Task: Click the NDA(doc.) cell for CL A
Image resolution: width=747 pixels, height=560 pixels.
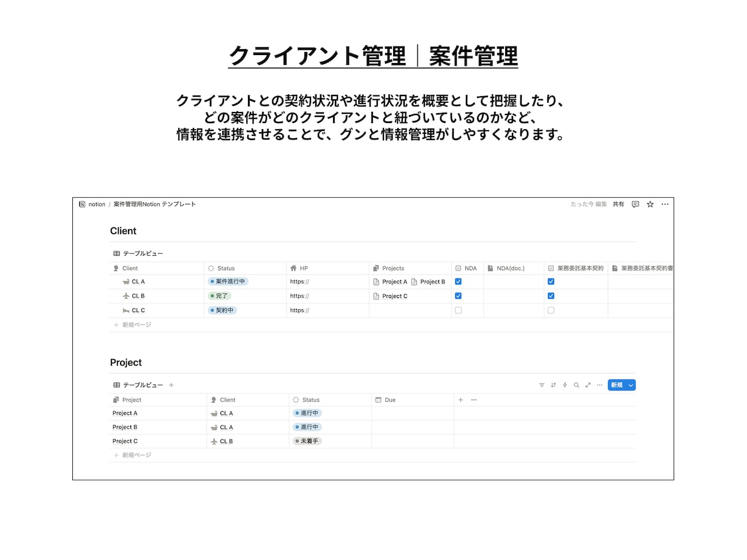Action: pyautogui.click(x=514, y=282)
